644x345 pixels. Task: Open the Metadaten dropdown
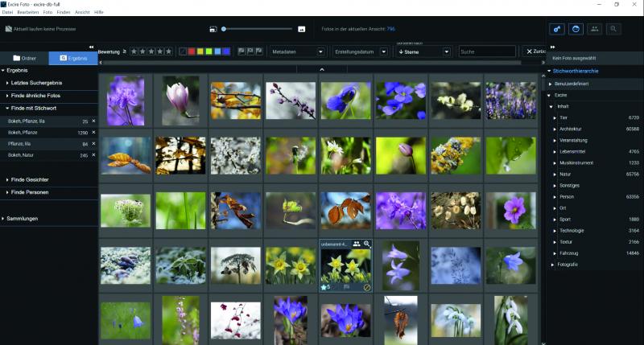[296, 51]
